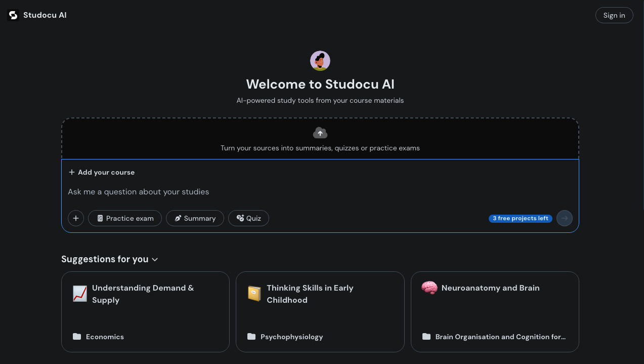Open the Psychophysiology course folder label
Image resolution: width=644 pixels, height=364 pixels.
click(291, 337)
